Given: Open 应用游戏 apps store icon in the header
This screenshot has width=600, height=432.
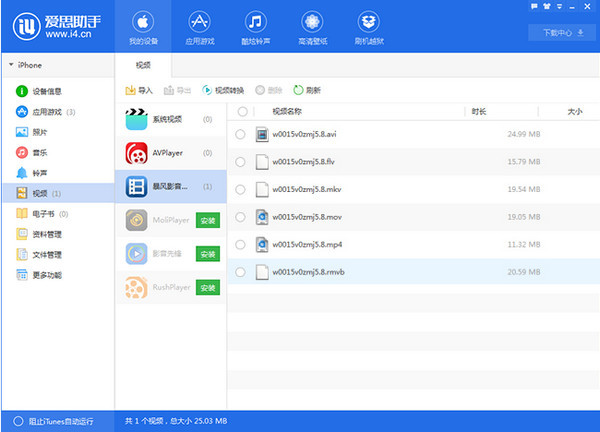Looking at the screenshot, I should coord(199,22).
